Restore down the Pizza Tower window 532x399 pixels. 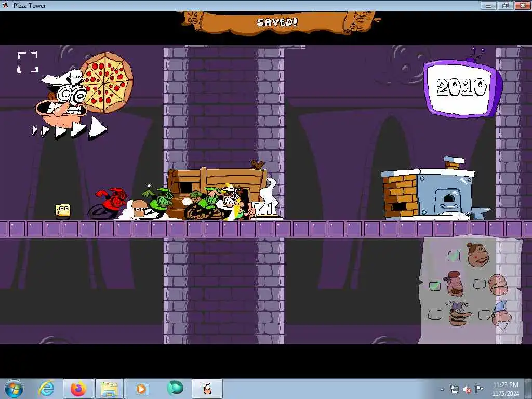tap(506, 5)
